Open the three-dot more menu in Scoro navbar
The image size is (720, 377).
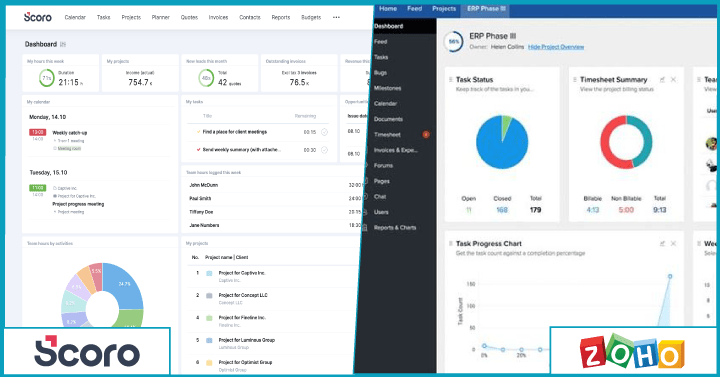pos(337,17)
